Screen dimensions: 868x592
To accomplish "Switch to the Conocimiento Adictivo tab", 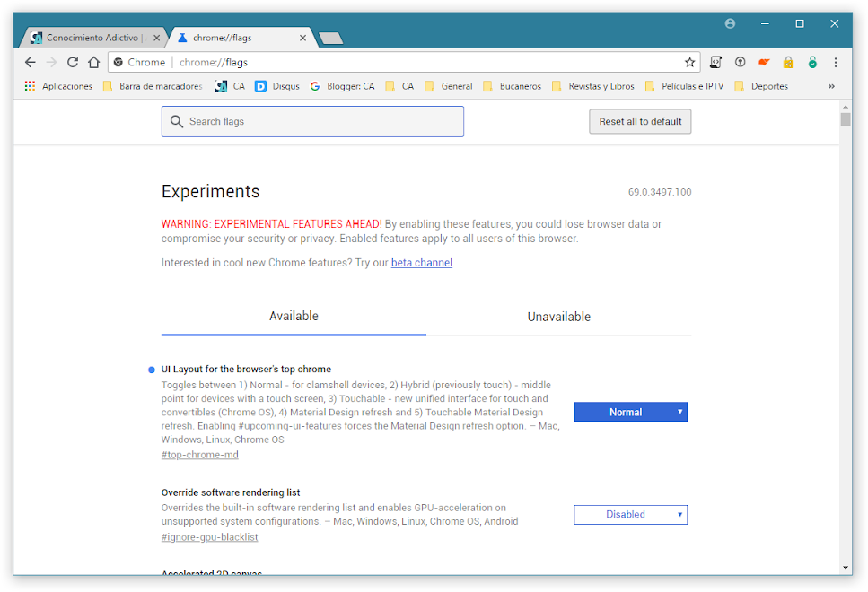I will click(93, 38).
